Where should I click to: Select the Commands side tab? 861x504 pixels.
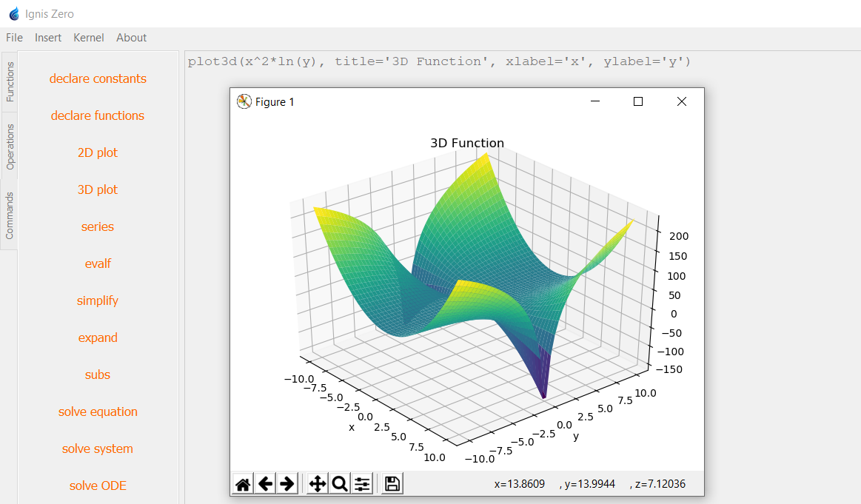click(10, 215)
